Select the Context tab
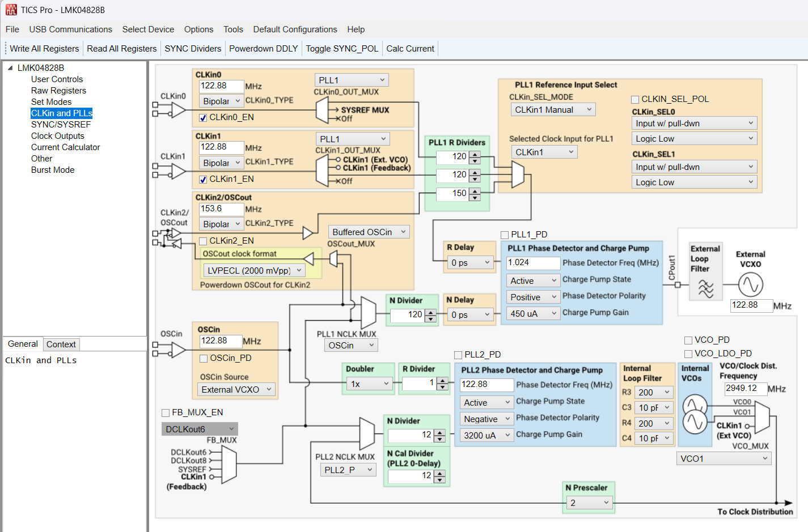Viewport: 808px width, 532px height. point(61,344)
